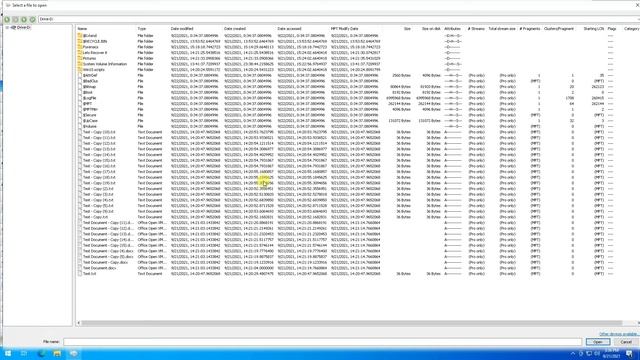The image size is (640, 360).
Task: Open File Explorer from the taskbar
Action: click(57, 353)
